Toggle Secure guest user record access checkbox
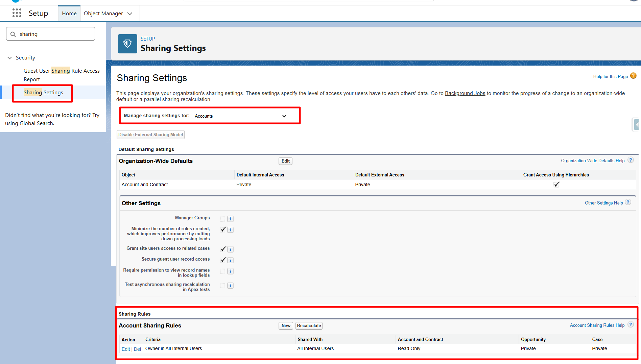 [x=223, y=260]
